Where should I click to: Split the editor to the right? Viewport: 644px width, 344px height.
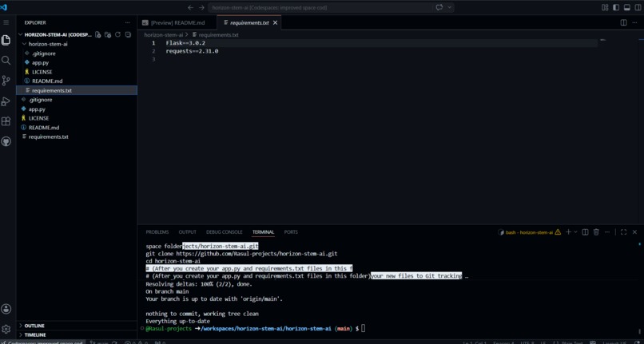tap(623, 22)
